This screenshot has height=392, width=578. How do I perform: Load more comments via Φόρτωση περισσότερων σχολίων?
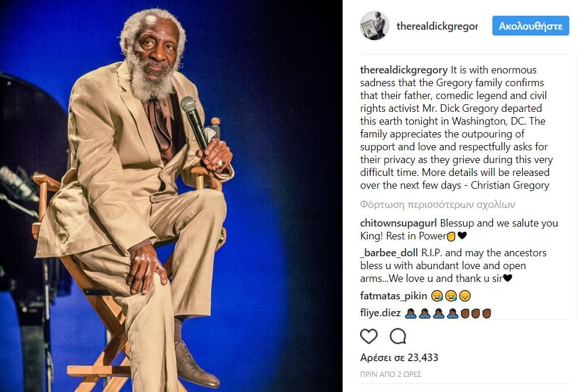click(x=438, y=204)
